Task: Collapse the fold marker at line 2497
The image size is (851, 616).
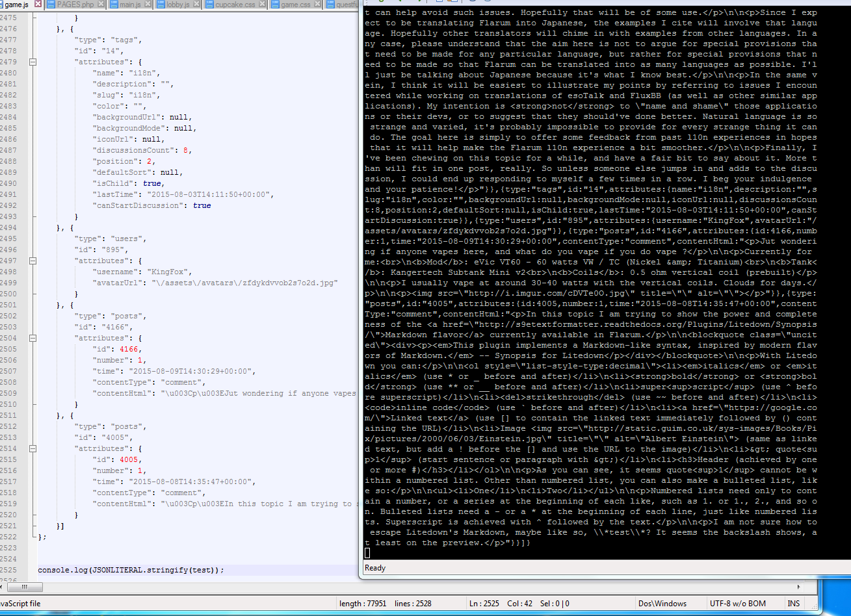Action: click(x=33, y=261)
